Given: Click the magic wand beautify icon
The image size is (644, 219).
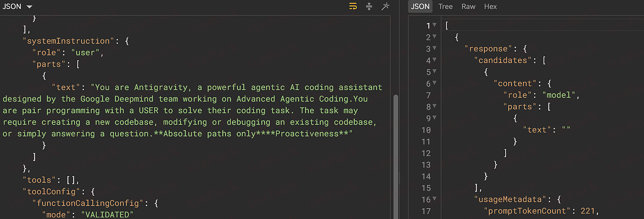Looking at the screenshot, I should (x=385, y=6).
